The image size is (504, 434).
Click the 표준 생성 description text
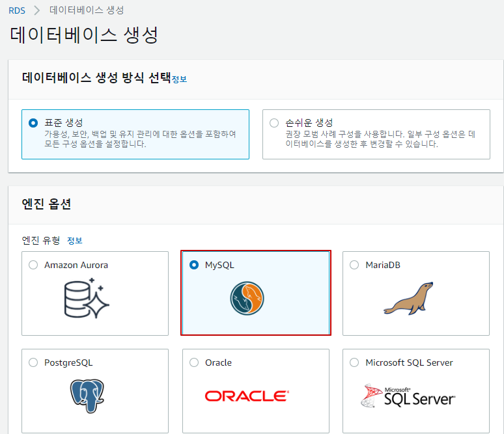click(140, 139)
